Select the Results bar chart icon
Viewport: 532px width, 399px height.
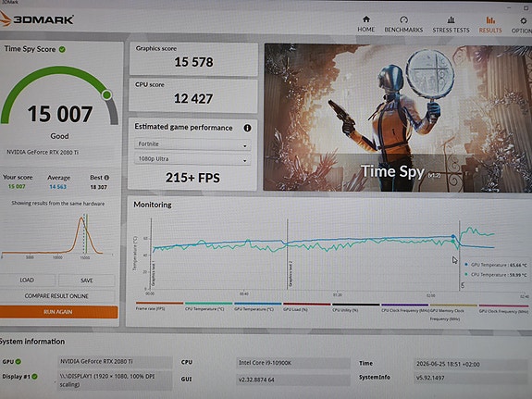tap(490, 20)
